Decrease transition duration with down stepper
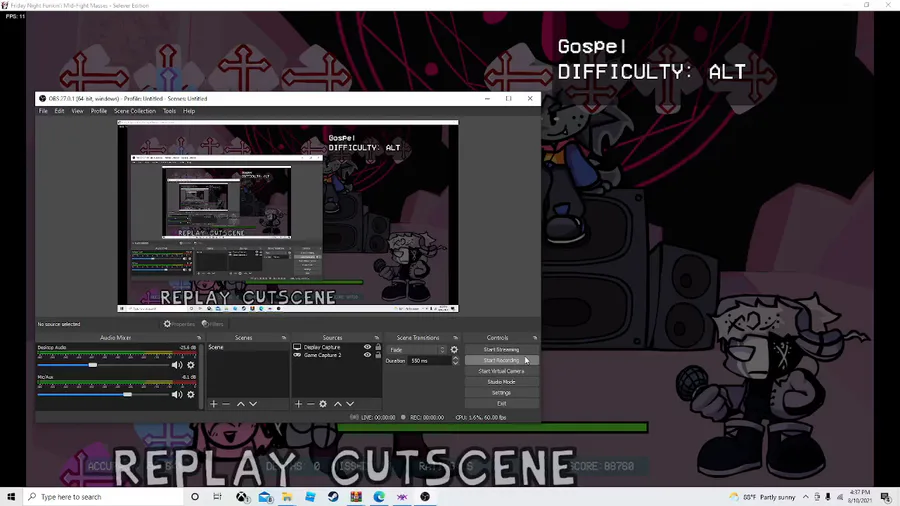 455,363
